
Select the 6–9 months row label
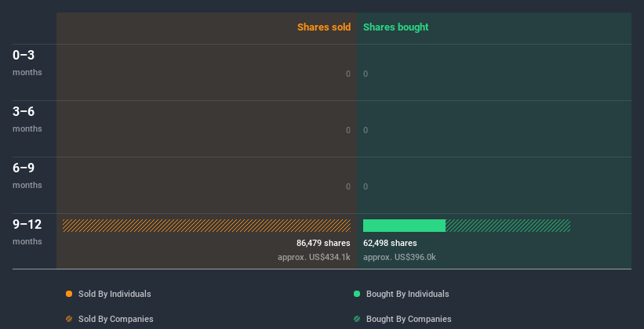point(27,175)
